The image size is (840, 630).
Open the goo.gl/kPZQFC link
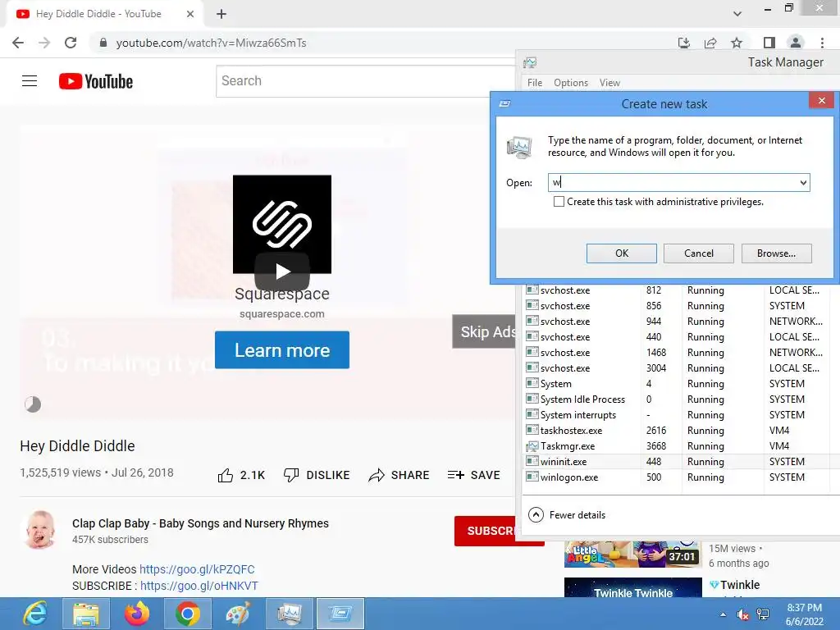coord(197,569)
